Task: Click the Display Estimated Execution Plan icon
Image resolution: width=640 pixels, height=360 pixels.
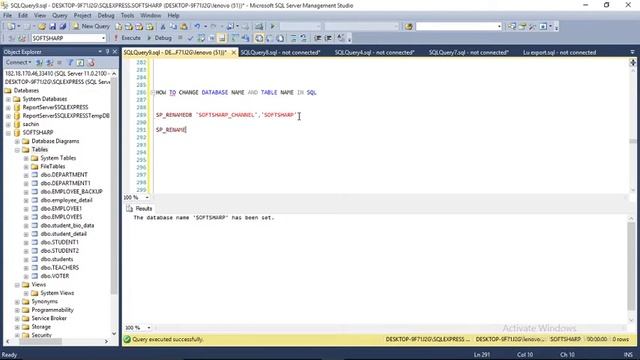Action: [x=201, y=38]
